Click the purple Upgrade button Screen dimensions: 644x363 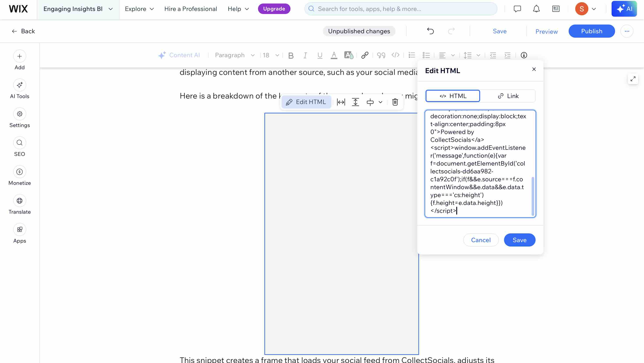click(274, 9)
